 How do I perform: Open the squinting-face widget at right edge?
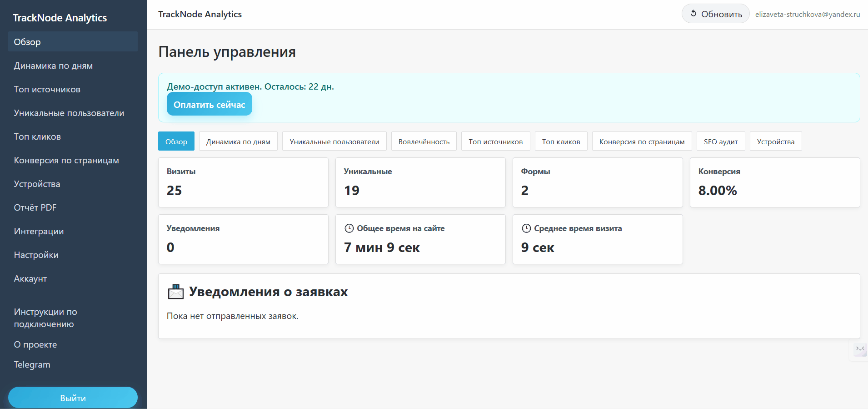860,349
